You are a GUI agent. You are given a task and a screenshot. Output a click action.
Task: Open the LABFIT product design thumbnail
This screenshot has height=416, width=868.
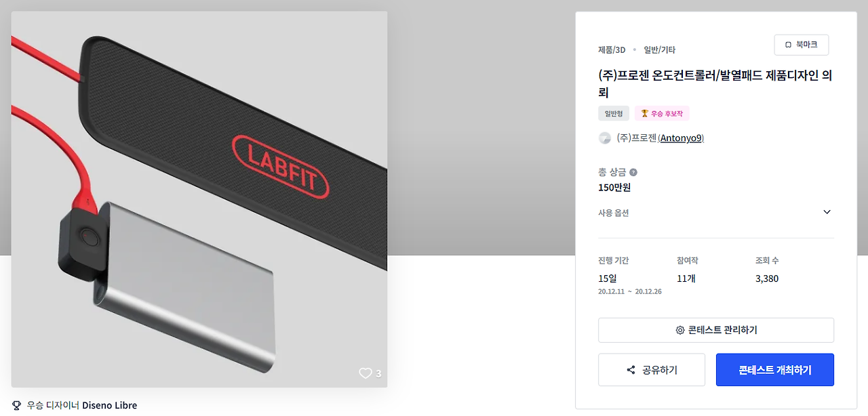pos(199,199)
